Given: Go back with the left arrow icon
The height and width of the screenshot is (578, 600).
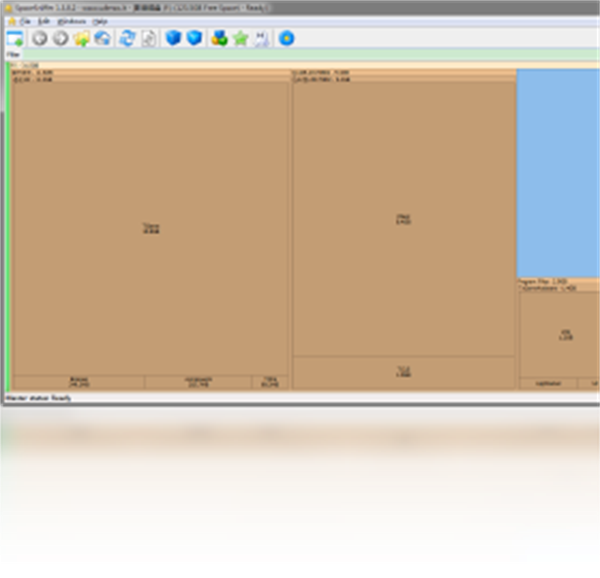Looking at the screenshot, I should point(40,38).
